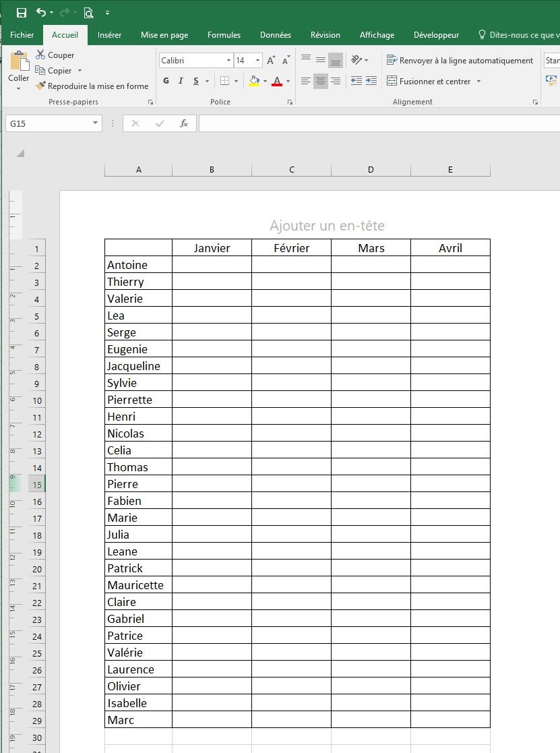Click the Coller paste button
Image resolution: width=560 pixels, height=753 pixels.
[19, 69]
